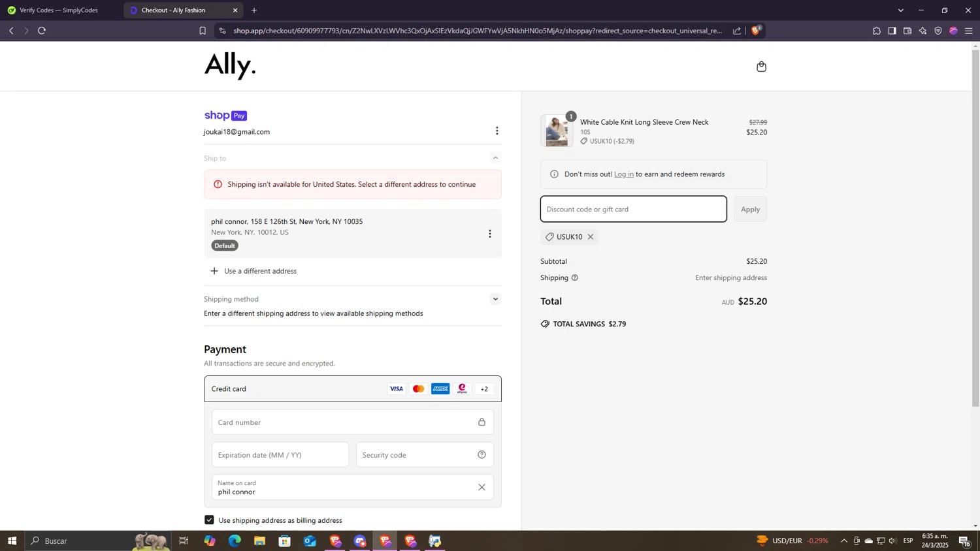Expand the Shipping method section
980x551 pixels.
(x=495, y=299)
